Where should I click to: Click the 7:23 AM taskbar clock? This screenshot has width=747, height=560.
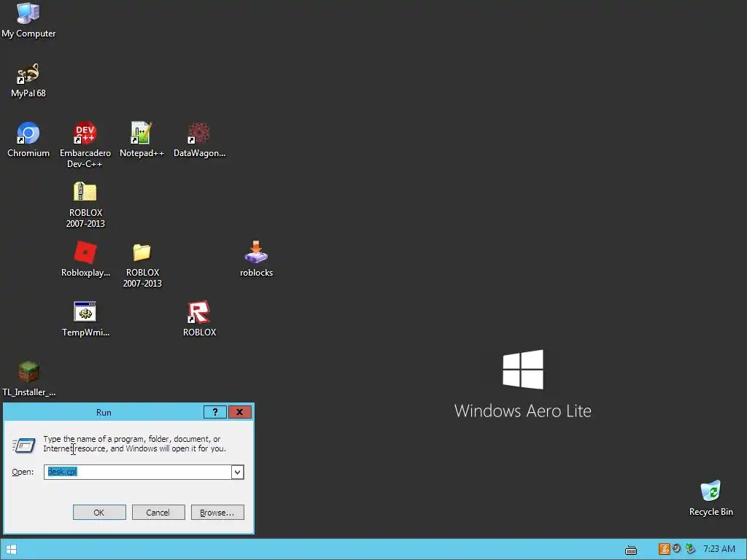click(719, 549)
